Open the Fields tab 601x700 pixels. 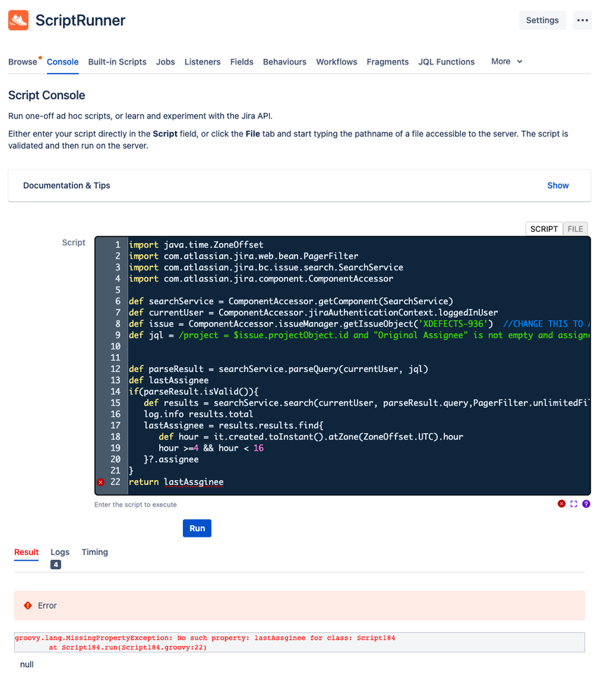[x=242, y=62]
